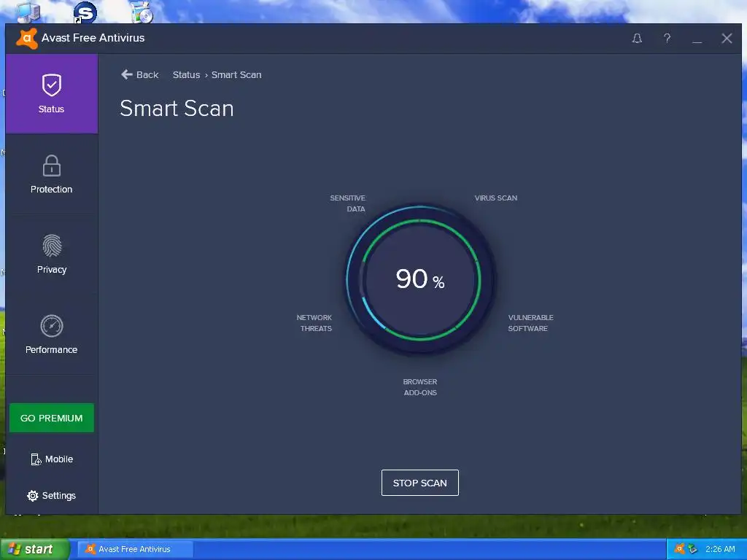747x560 pixels.
Task: Open the blue S shortcut desktop icon
Action: (x=85, y=12)
